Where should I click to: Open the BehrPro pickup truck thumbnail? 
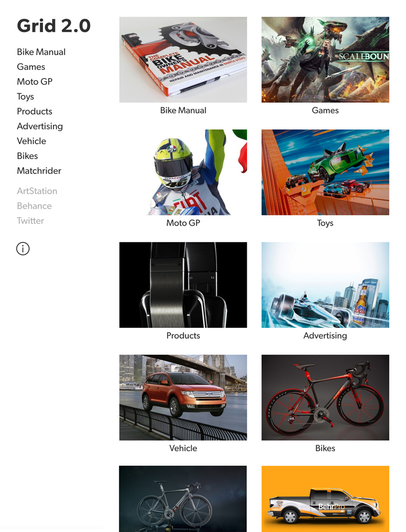tap(325, 499)
